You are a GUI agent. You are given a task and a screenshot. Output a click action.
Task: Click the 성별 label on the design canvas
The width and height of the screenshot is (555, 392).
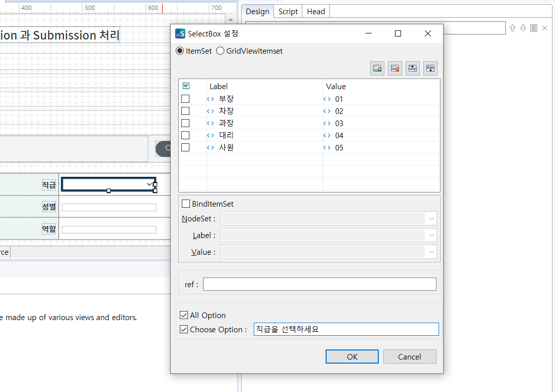pos(49,207)
